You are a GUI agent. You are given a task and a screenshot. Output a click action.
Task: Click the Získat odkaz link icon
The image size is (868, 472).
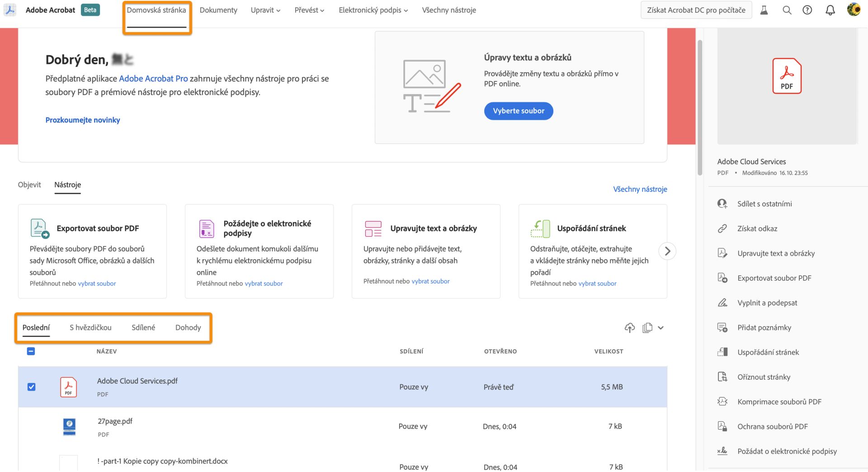(x=722, y=229)
